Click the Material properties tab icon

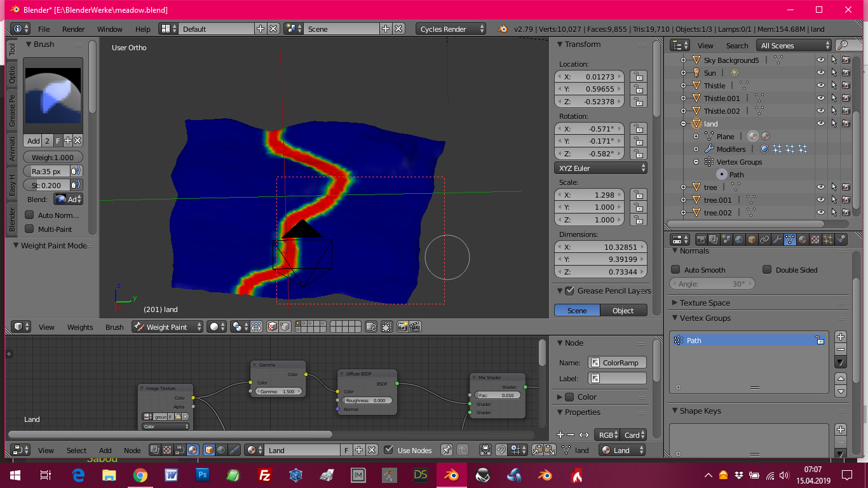(x=803, y=240)
